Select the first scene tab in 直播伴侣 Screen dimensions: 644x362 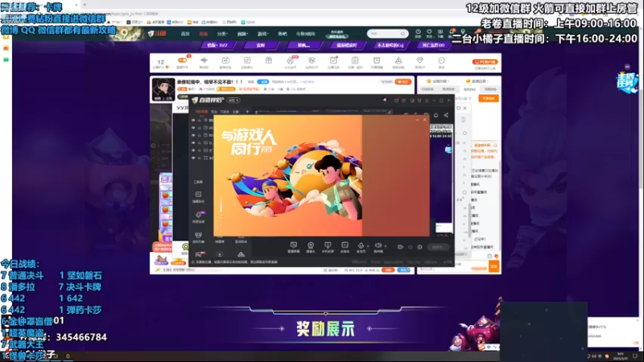click(201, 112)
